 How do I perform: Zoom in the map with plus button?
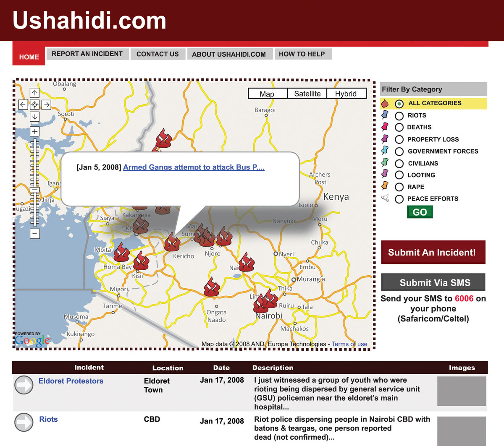(35, 131)
